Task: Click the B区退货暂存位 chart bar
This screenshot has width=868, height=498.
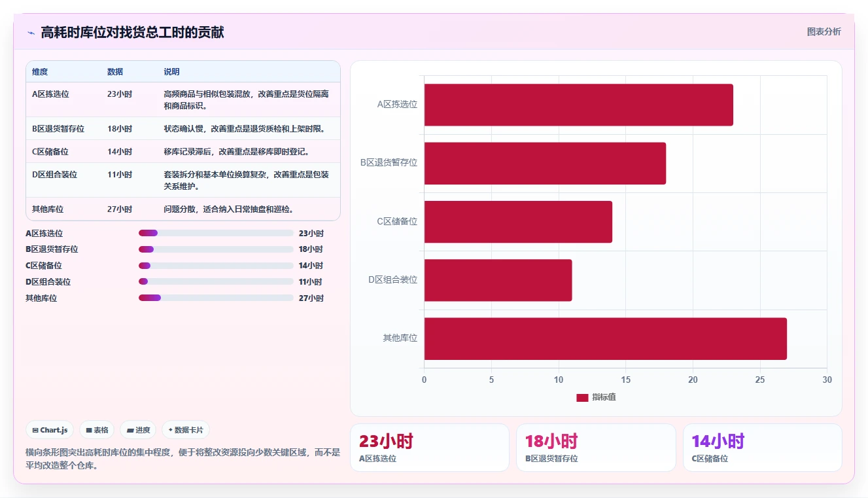Action: click(545, 163)
